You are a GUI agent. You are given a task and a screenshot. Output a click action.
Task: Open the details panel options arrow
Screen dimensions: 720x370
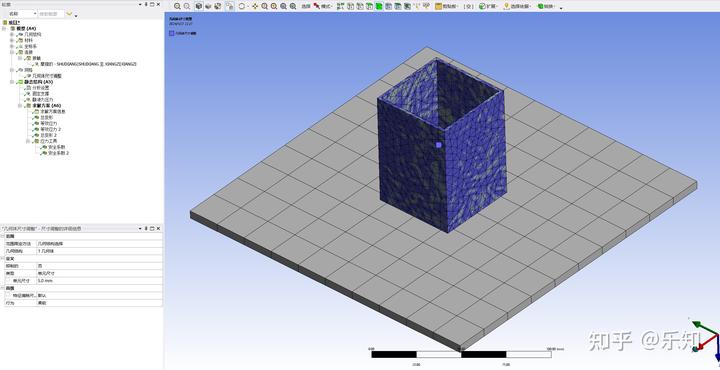(140, 228)
